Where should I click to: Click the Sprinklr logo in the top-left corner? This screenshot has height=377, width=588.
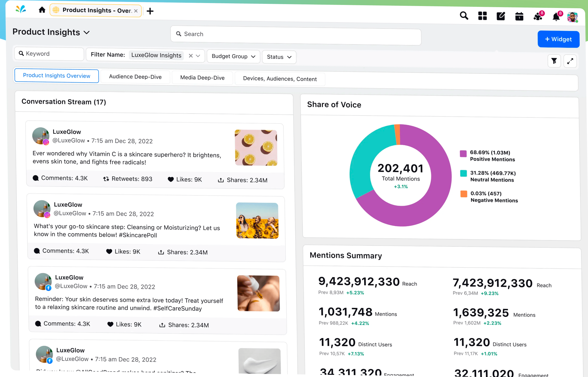tap(21, 9)
